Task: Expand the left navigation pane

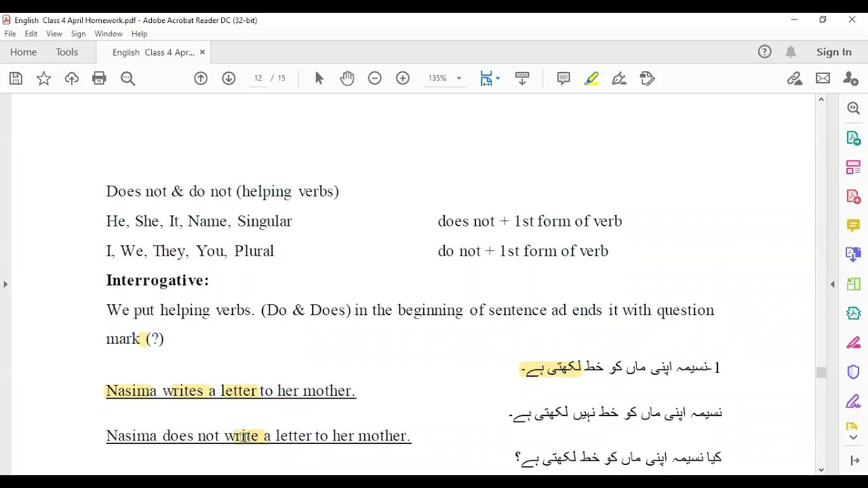Action: 5,284
